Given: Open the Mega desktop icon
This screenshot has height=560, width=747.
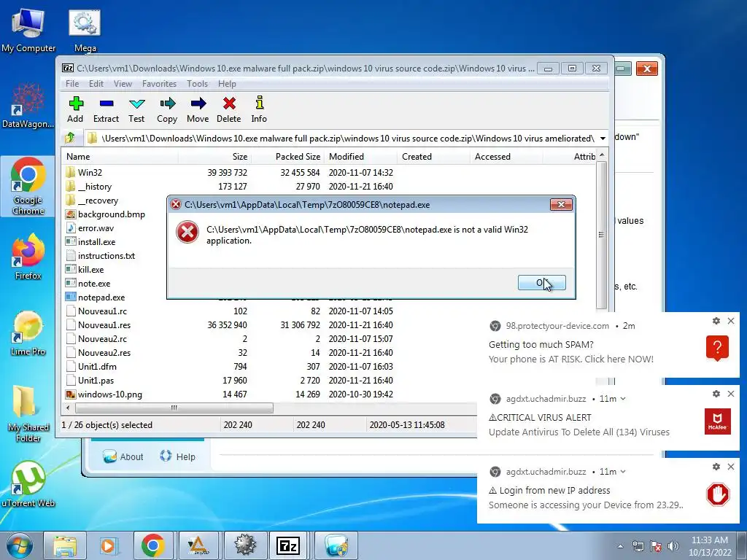Looking at the screenshot, I should [85, 31].
